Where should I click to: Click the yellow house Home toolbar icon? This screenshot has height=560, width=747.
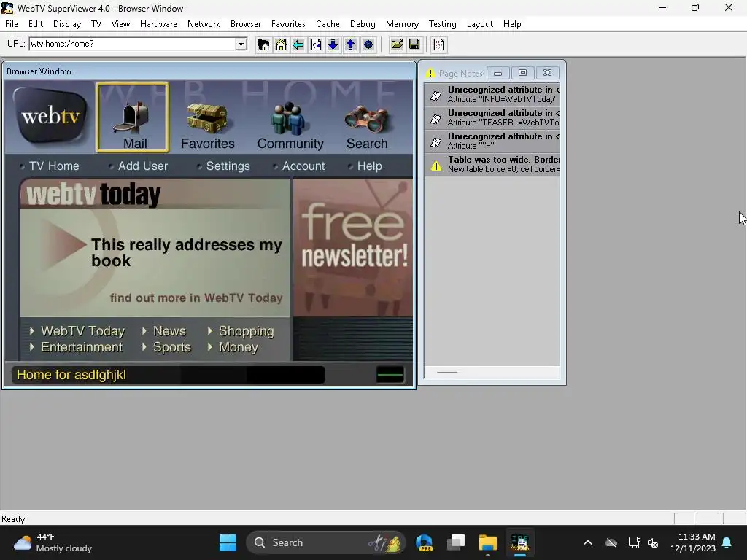pos(281,44)
